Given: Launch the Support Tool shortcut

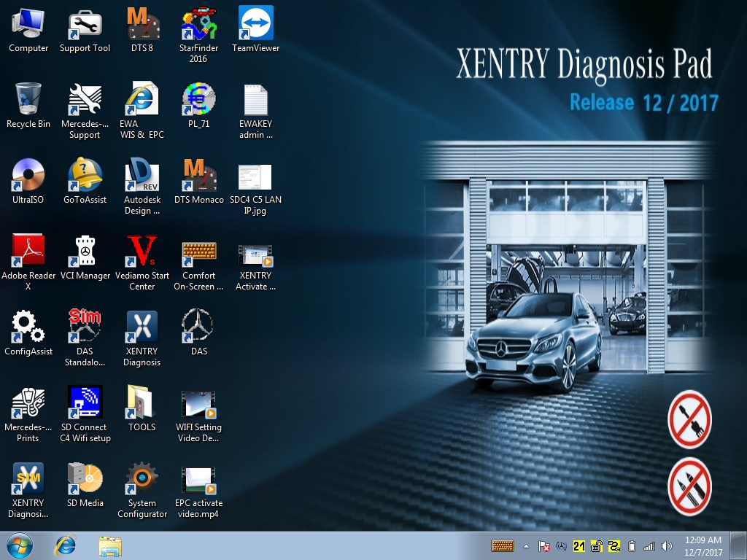Looking at the screenshot, I should click(85, 29).
